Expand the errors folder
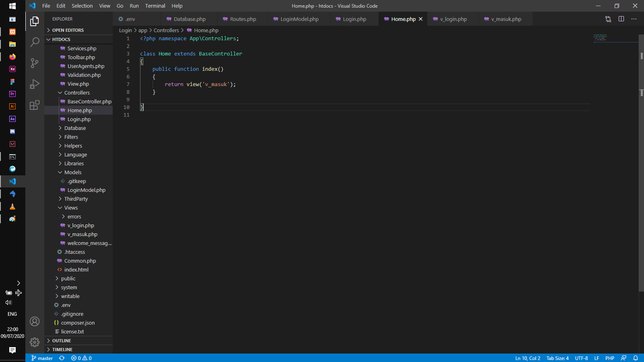Image resolution: width=644 pixels, height=362 pixels. click(78, 216)
